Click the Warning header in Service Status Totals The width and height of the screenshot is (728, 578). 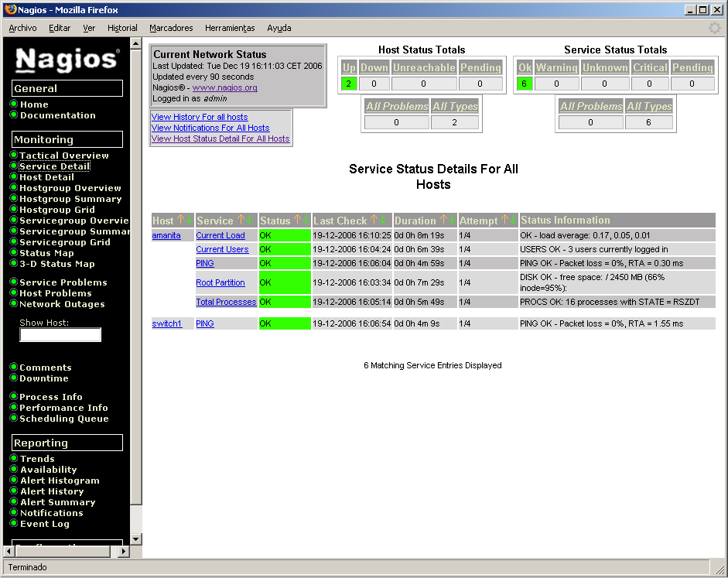coord(557,68)
